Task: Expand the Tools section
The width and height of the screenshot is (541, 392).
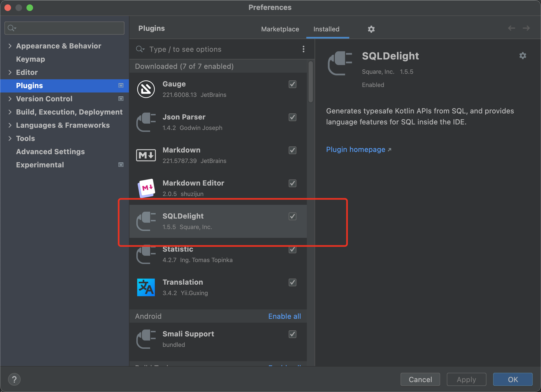Action: 10,138
